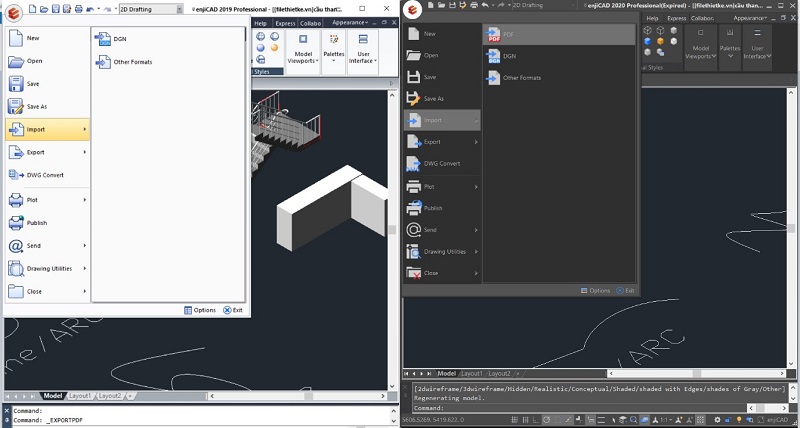Import DGN file in enjiCAD 2020
800x428 pixels.
(x=559, y=56)
